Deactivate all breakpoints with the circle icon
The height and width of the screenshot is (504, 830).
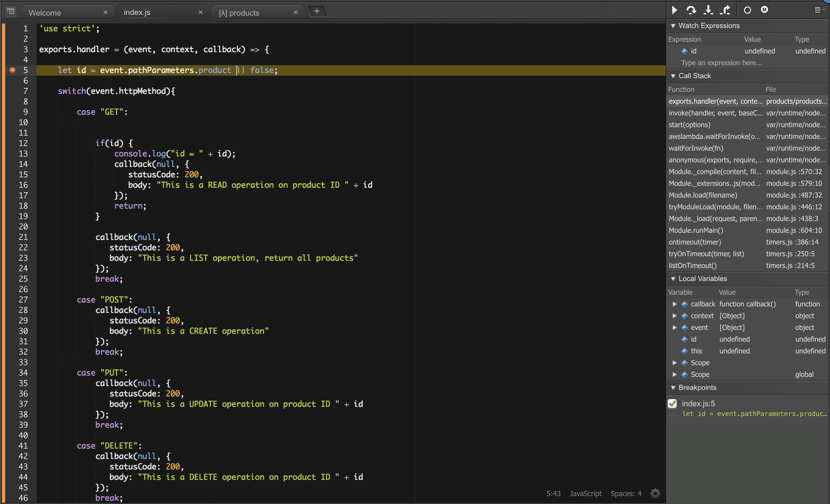747,10
